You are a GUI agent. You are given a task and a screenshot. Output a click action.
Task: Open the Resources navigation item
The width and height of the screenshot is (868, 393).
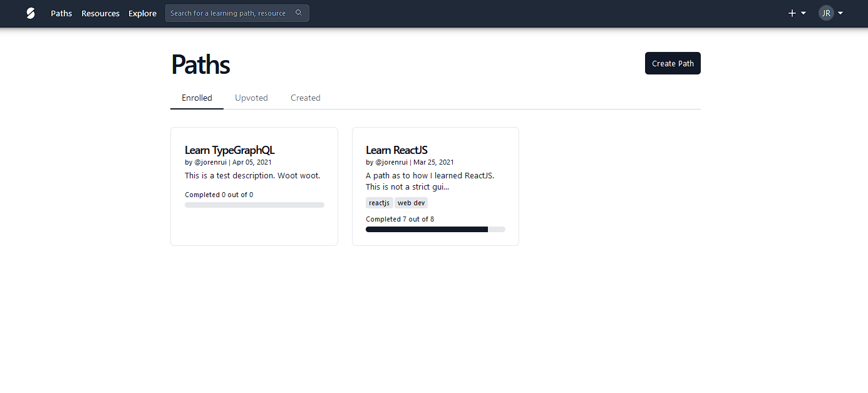click(x=100, y=13)
